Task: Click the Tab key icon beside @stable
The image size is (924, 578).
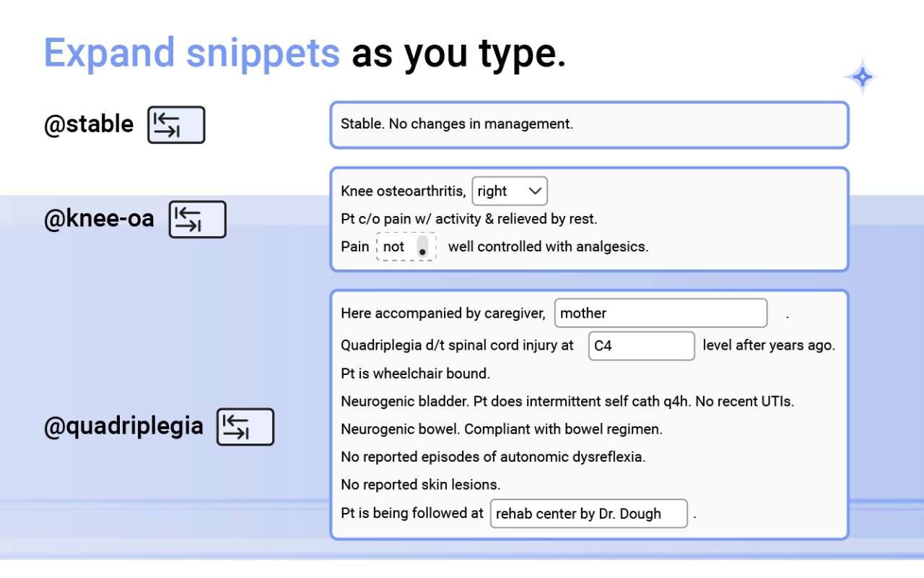Action: coord(176,125)
